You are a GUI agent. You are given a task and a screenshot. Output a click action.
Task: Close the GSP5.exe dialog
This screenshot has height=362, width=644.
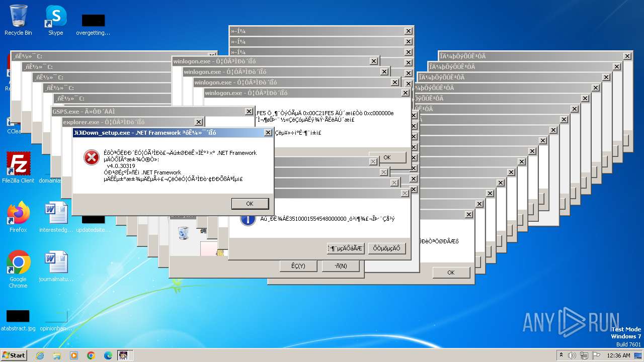249,112
